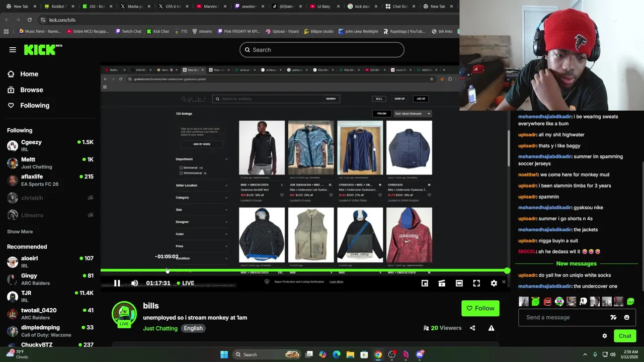Switch to Chat Stat browser tab

pyautogui.click(x=400, y=7)
